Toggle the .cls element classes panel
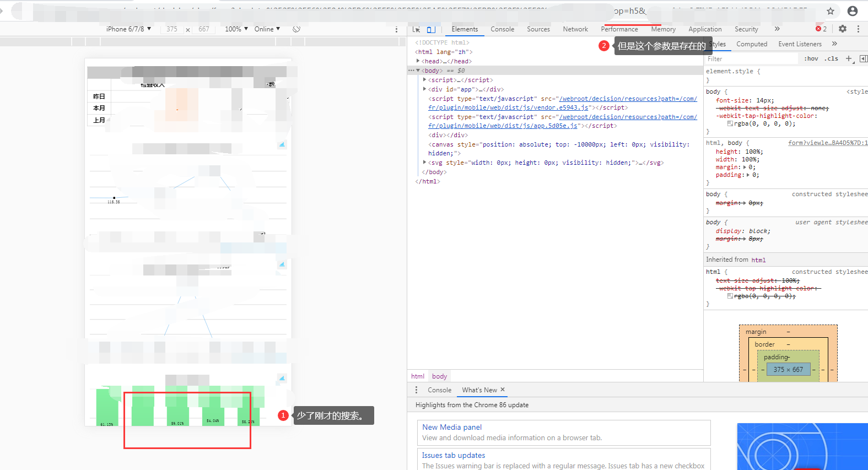868x470 pixels. tap(831, 58)
